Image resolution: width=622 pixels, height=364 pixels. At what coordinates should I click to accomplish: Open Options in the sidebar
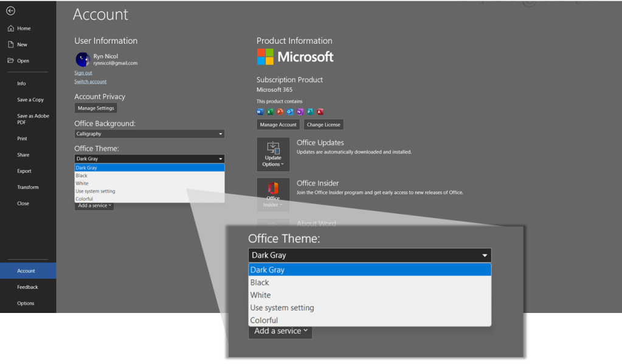(26, 303)
